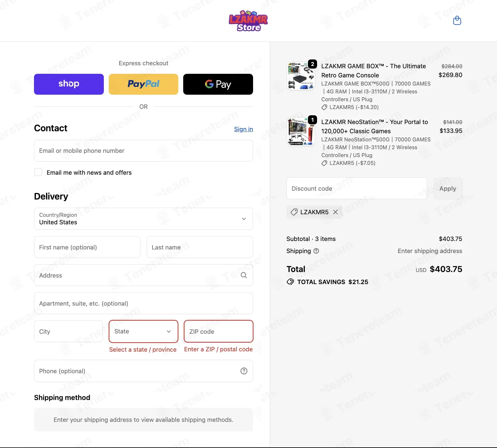The width and height of the screenshot is (497, 448).
Task: Pay with Shop Pay express button
Action: point(69,84)
